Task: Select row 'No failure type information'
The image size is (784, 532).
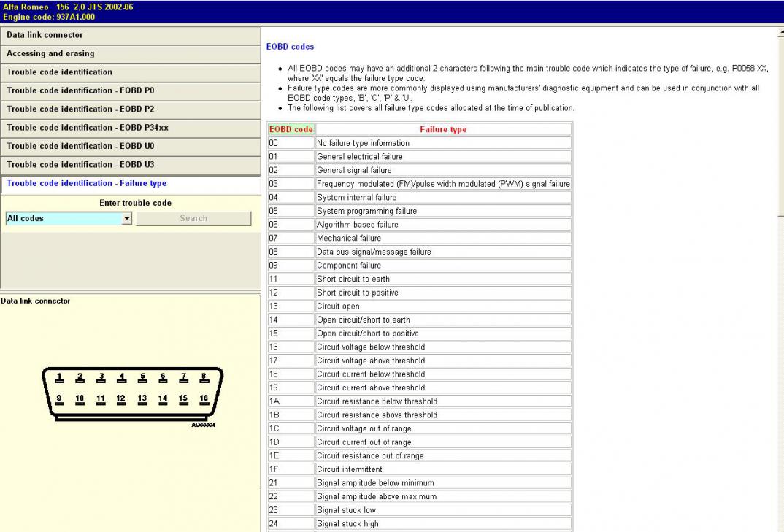Action: pyautogui.click(x=420, y=143)
